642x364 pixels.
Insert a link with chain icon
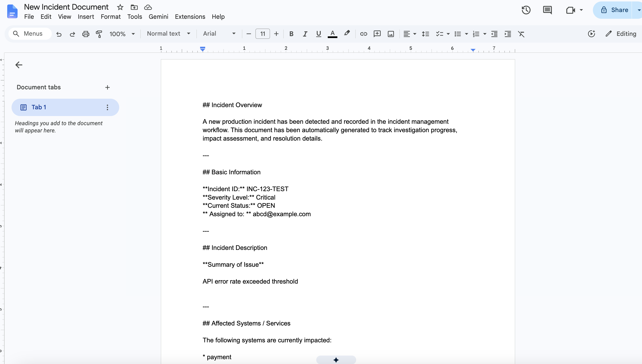click(363, 34)
